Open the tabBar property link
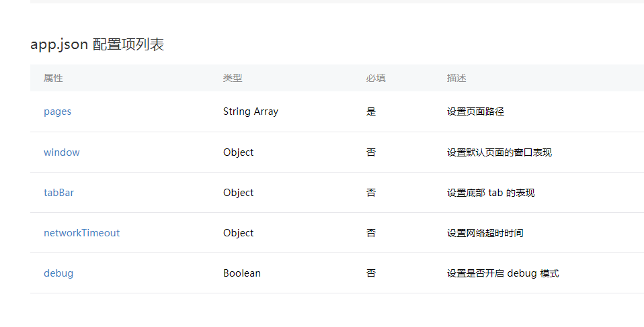 click(58, 193)
